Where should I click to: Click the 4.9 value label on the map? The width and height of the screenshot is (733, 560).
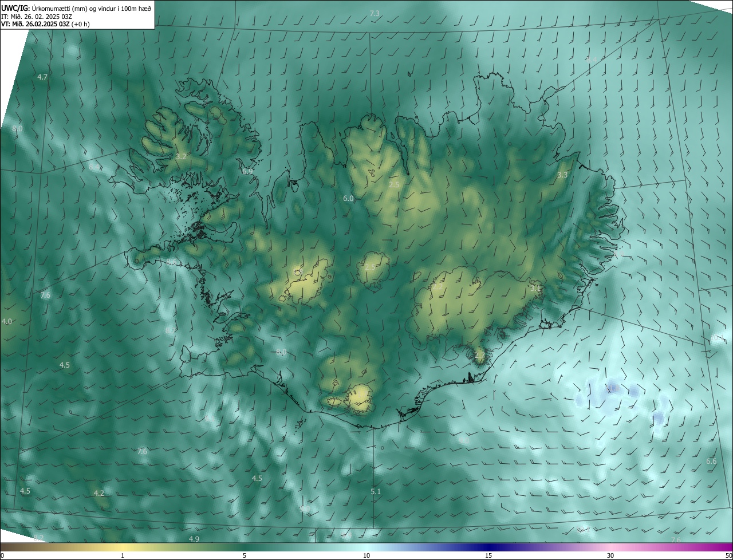click(194, 539)
